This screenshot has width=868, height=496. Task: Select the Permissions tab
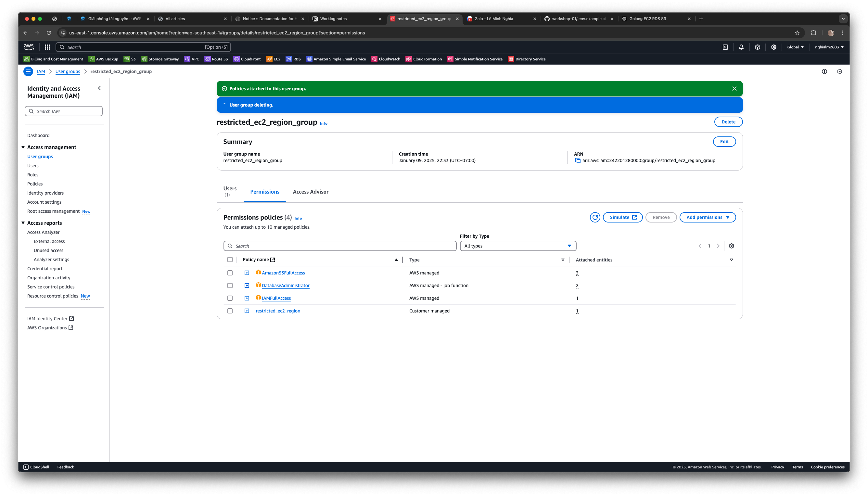coord(265,192)
